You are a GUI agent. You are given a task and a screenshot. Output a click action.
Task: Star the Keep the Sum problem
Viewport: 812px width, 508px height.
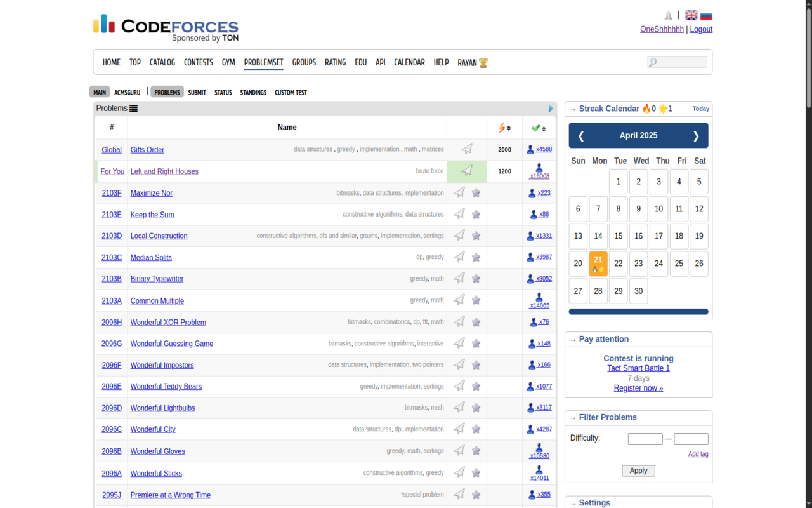click(x=476, y=215)
